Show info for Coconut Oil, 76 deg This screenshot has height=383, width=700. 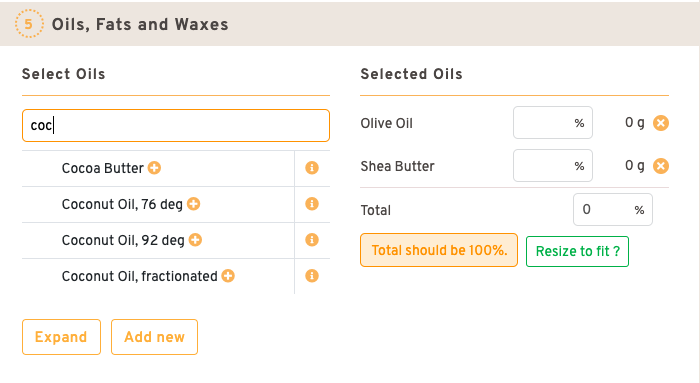[x=312, y=204]
